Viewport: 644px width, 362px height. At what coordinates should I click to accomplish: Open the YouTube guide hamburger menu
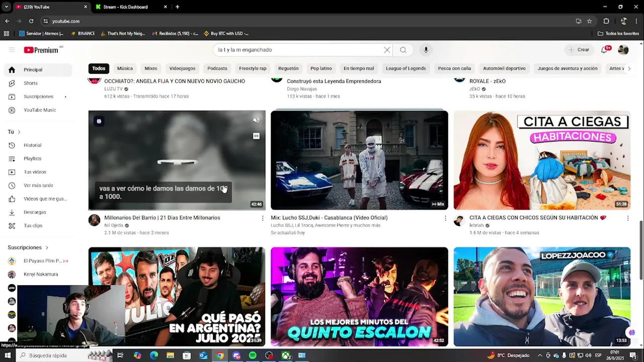point(12,50)
